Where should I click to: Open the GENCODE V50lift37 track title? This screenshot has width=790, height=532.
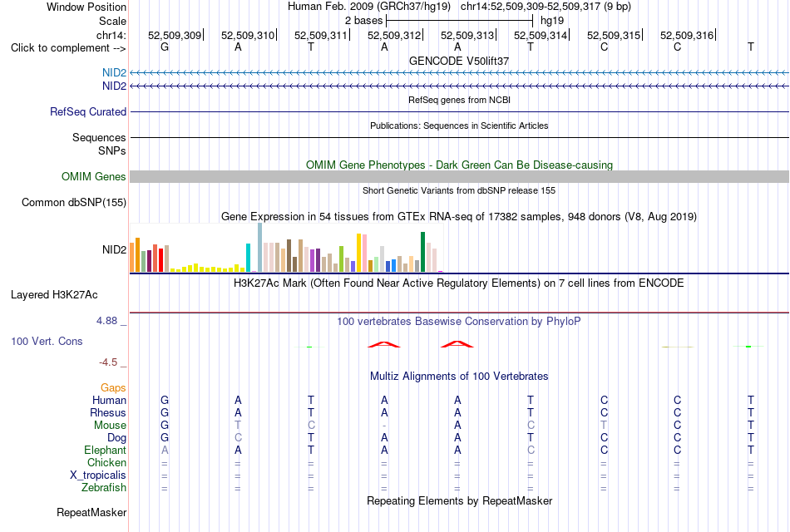coord(458,61)
